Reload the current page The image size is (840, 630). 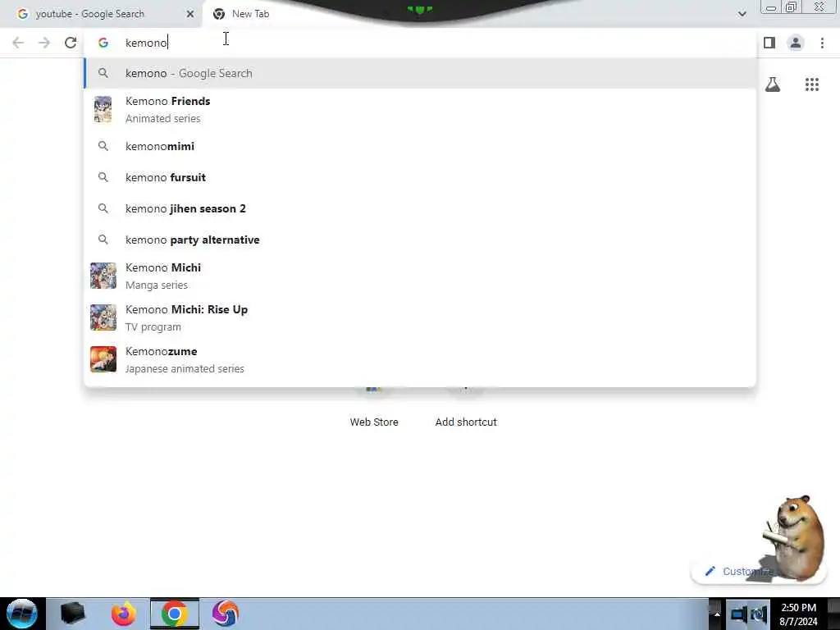pos(71,43)
